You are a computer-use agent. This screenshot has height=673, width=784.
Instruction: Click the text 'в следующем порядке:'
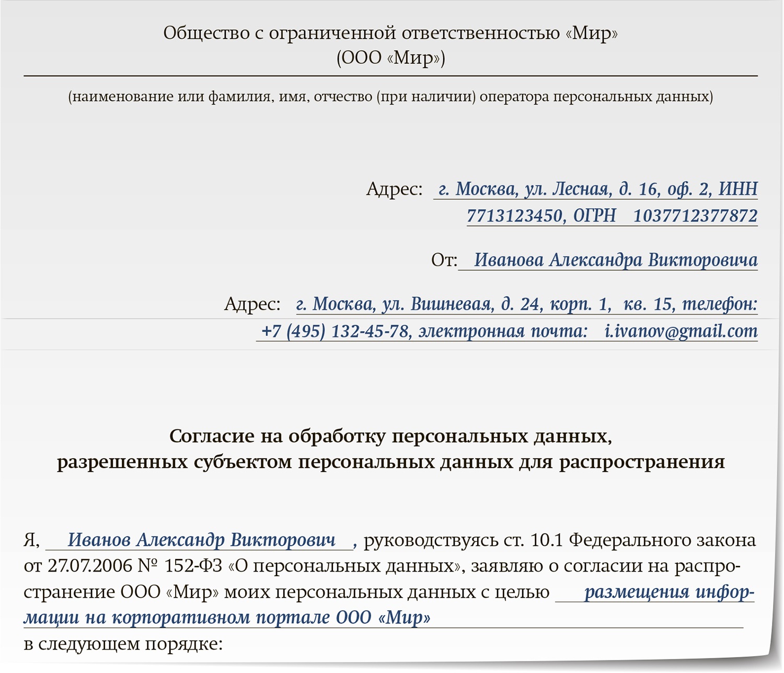tap(123, 644)
